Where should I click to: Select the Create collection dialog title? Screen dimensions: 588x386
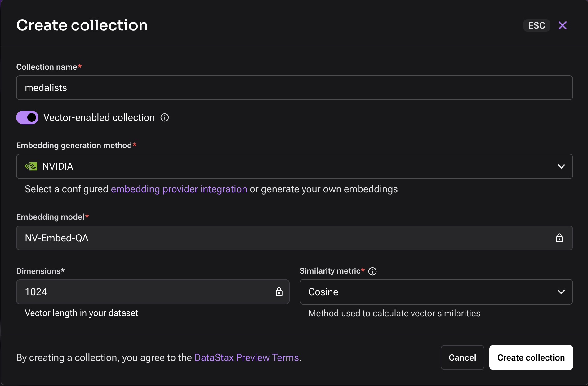82,25
